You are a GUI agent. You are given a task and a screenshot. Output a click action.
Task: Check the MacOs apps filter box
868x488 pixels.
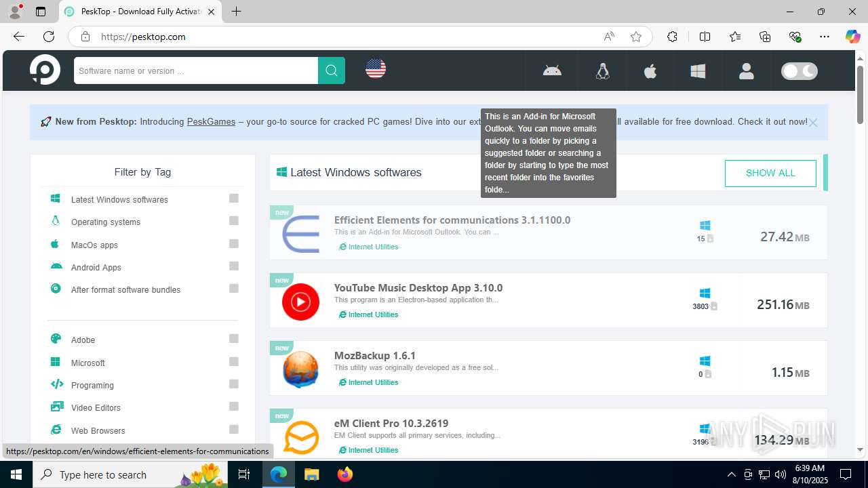pyautogui.click(x=234, y=243)
